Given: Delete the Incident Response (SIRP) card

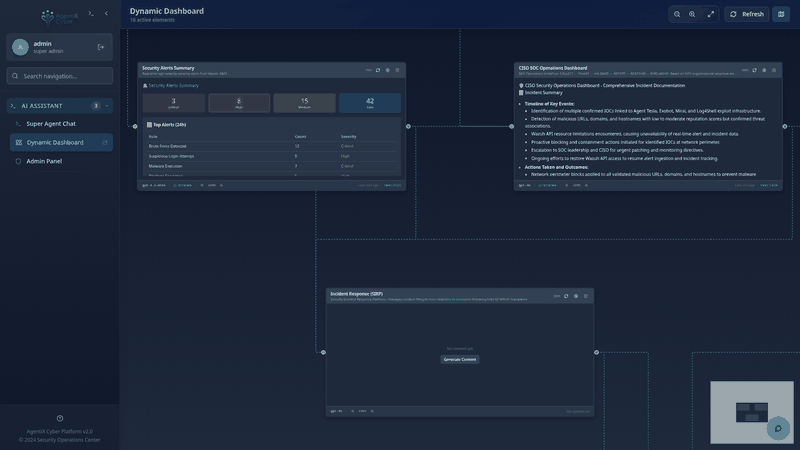Looking at the screenshot, I should point(586,296).
